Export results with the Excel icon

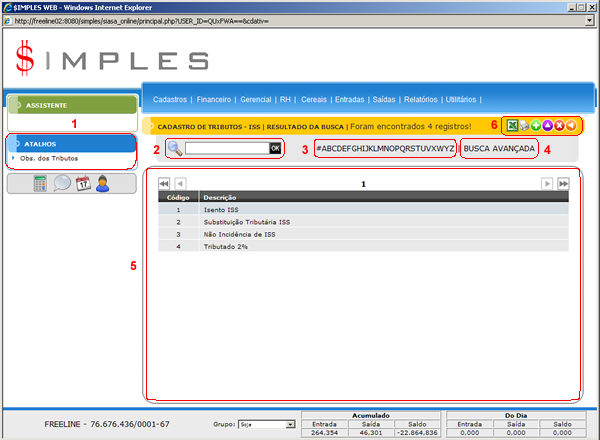click(x=511, y=126)
